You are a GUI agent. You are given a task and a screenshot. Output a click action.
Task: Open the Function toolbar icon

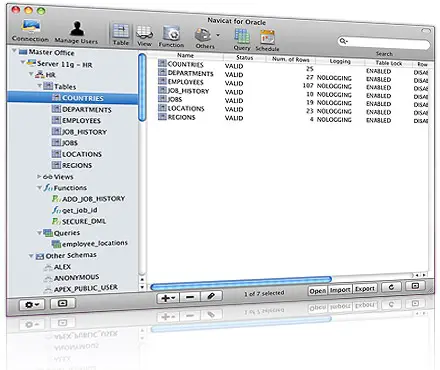171,37
